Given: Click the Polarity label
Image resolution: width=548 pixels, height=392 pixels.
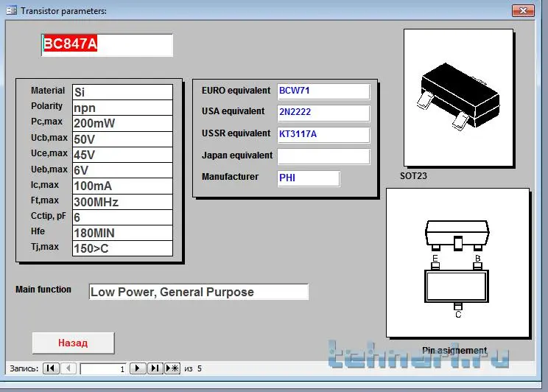Looking at the screenshot, I should 47,106.
